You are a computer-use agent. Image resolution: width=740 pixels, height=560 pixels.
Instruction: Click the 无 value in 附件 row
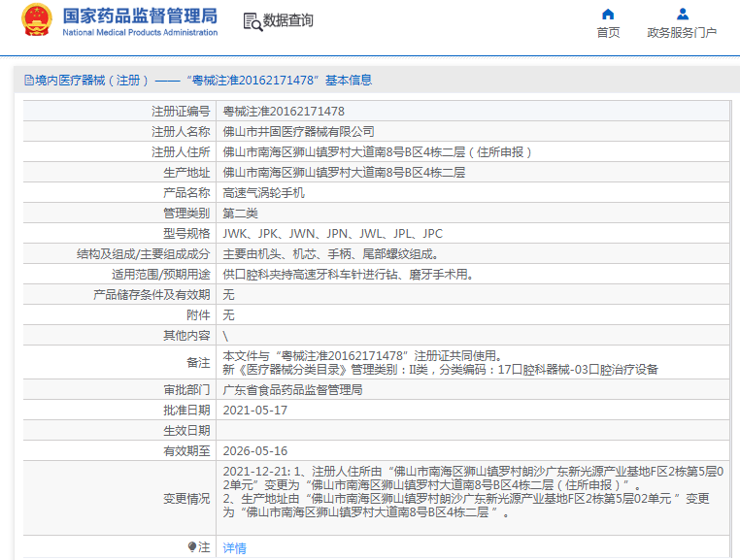(x=228, y=315)
